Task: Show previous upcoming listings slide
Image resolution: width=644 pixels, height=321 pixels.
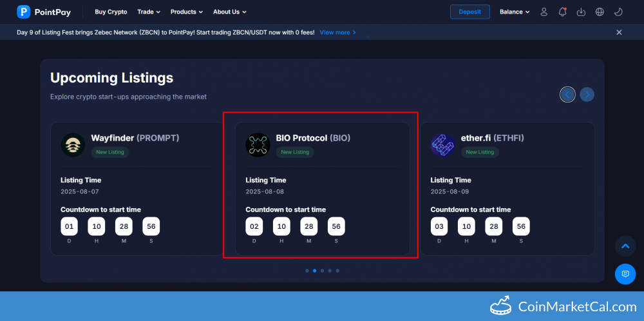Action: tap(567, 95)
